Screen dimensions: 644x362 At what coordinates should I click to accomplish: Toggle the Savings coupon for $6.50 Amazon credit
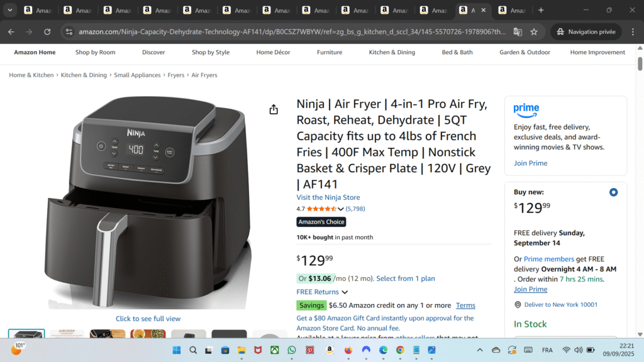tap(311, 305)
